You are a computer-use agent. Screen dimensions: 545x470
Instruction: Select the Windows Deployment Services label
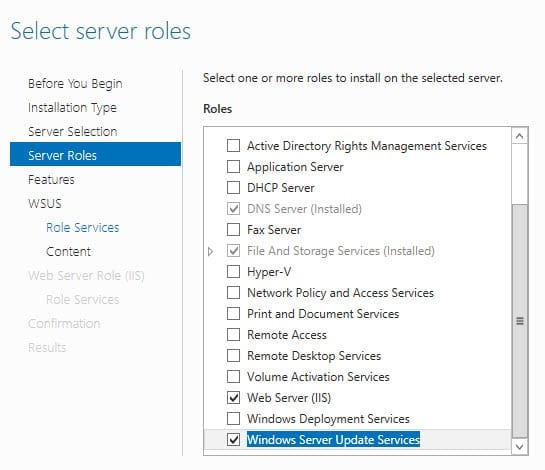pos(328,419)
